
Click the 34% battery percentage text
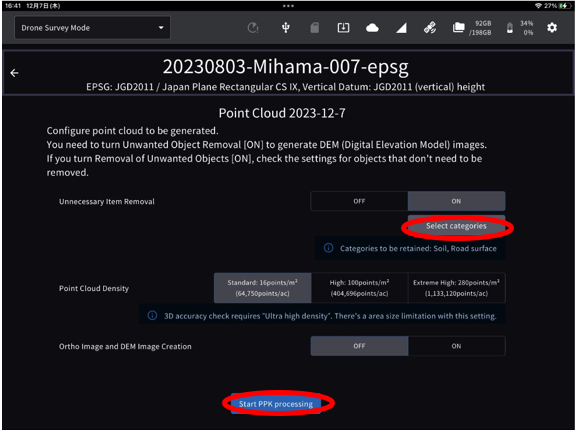(x=526, y=23)
